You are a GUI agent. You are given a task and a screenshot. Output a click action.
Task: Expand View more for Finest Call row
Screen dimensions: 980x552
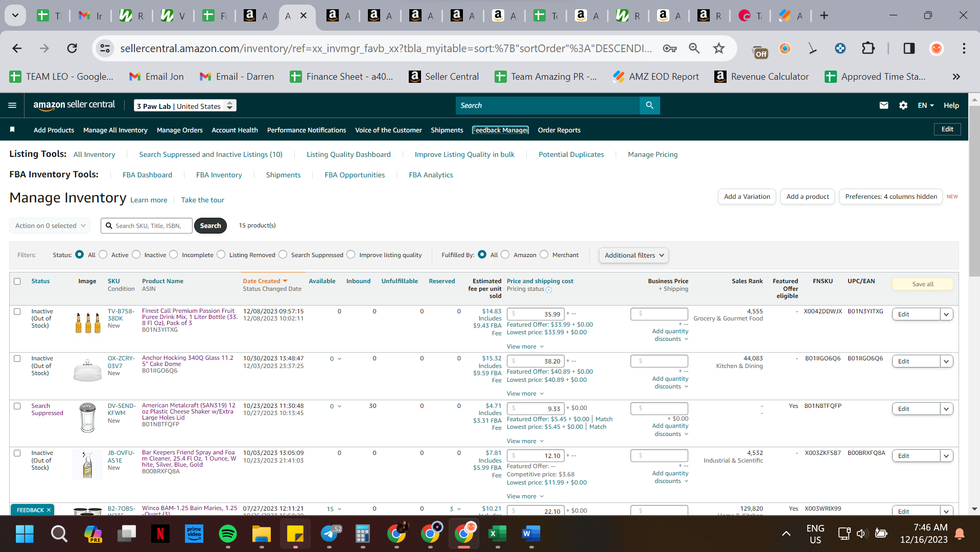point(525,347)
